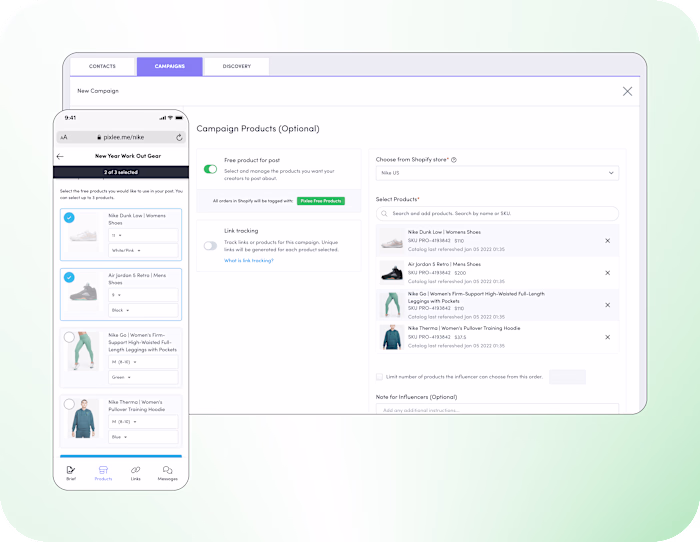Uncheck Nike Dunk Low on mobile list

(69, 217)
